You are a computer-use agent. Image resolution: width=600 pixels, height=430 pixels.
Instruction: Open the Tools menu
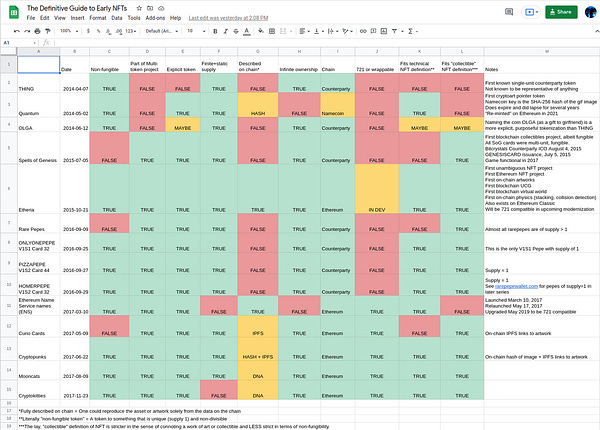134,18
